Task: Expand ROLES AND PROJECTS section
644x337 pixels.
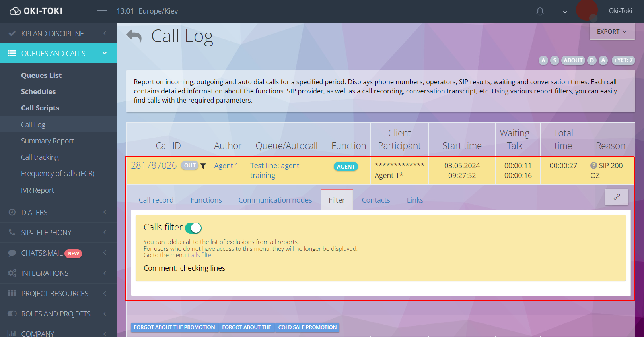Action: click(58, 314)
